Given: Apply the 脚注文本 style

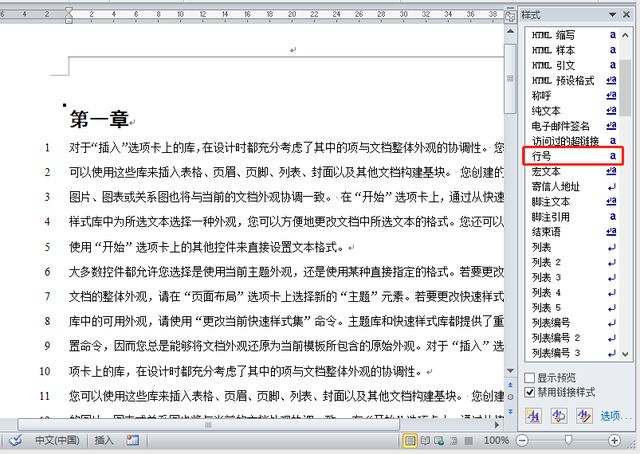Looking at the screenshot, I should (572, 202).
